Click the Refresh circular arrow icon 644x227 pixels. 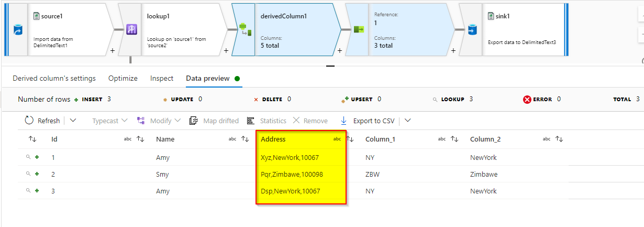[x=29, y=121]
